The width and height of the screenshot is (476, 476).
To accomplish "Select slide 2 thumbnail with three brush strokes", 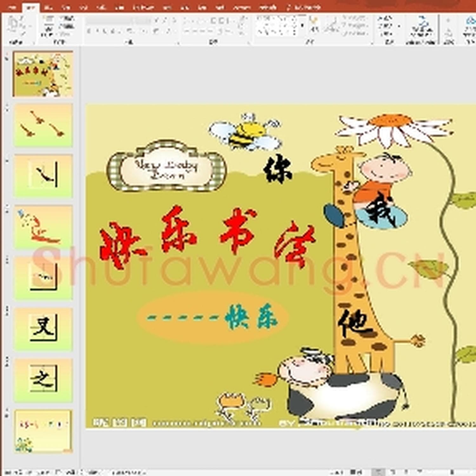I will point(43,125).
